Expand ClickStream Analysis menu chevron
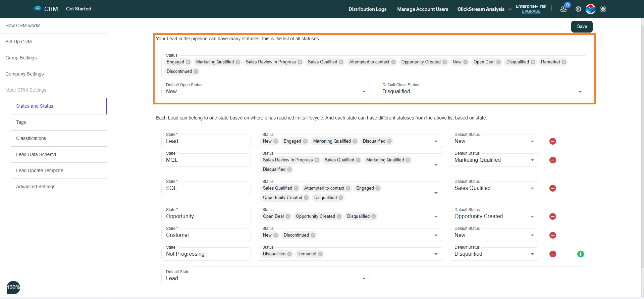Image resolution: width=644 pixels, height=299 pixels. click(x=510, y=9)
